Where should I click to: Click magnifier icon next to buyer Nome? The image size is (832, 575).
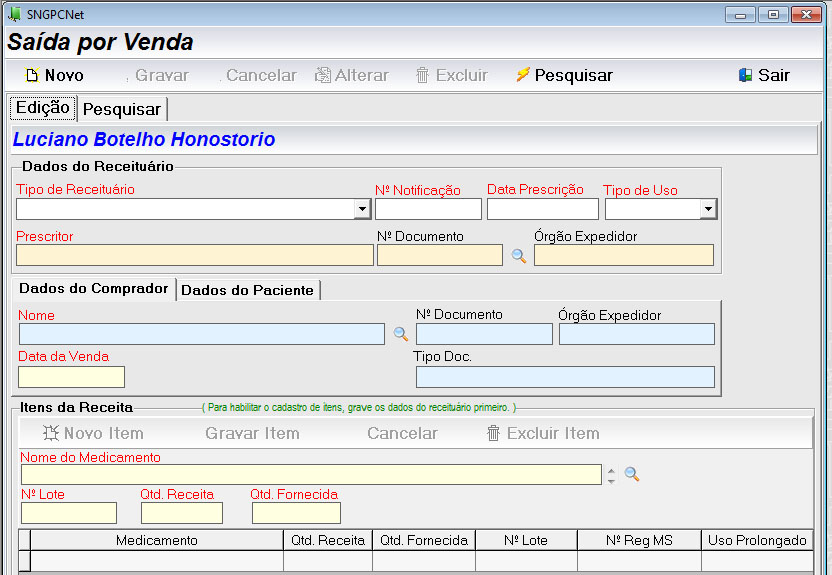400,334
